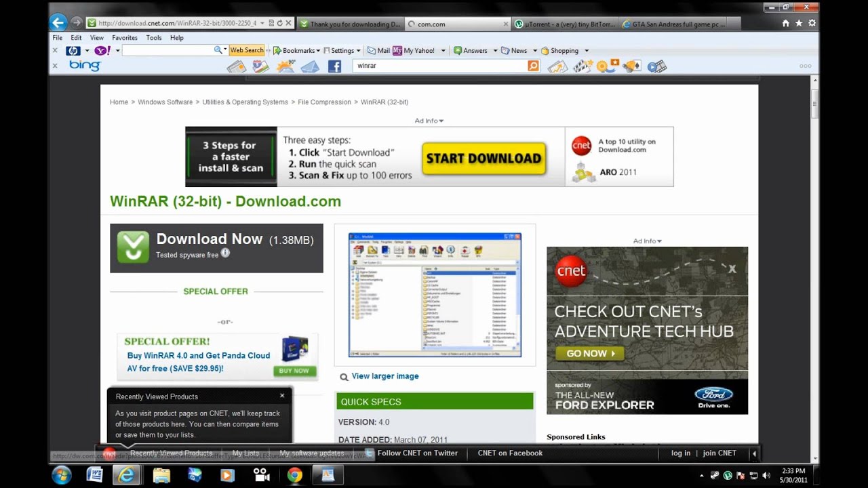
Task: Open the Ad Info dropdown above CNET ad
Action: (x=648, y=241)
